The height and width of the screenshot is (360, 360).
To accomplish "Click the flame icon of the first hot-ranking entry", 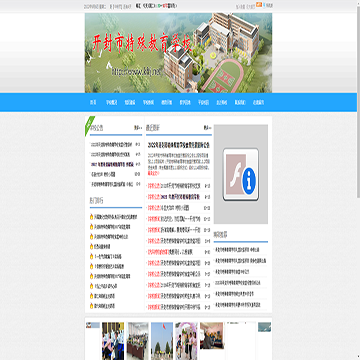I will pyautogui.click(x=91, y=217).
